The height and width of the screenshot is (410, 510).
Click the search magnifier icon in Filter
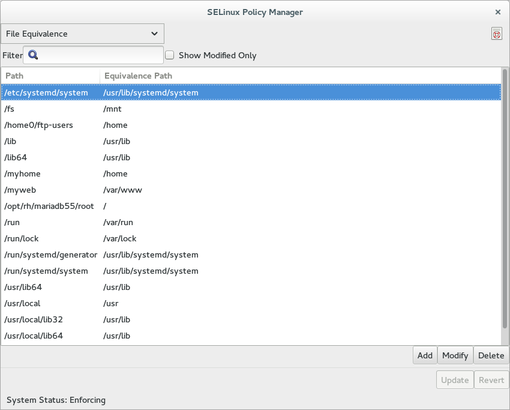click(x=33, y=55)
